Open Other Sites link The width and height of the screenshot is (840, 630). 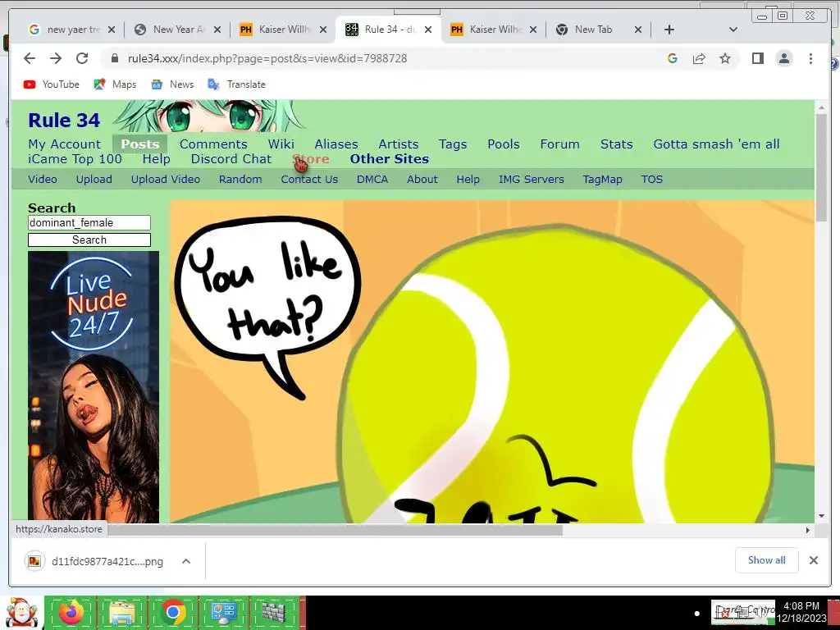pyautogui.click(x=390, y=159)
